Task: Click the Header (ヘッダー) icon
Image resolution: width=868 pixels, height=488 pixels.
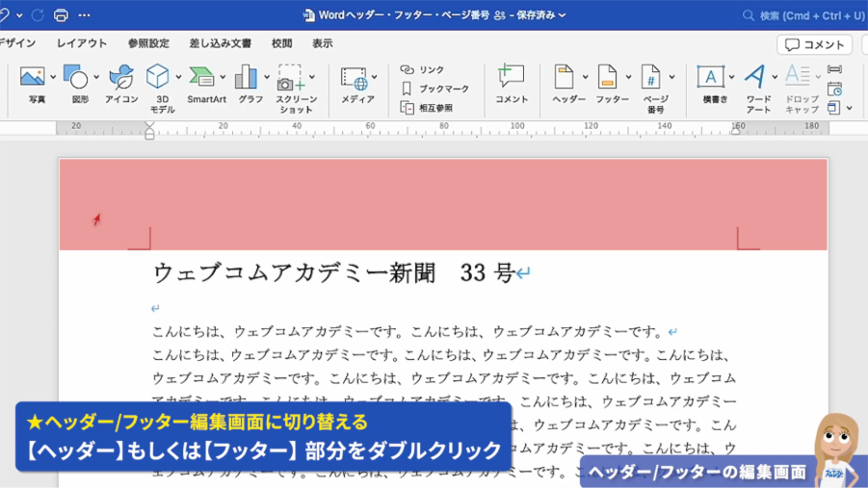Action: 564,78
